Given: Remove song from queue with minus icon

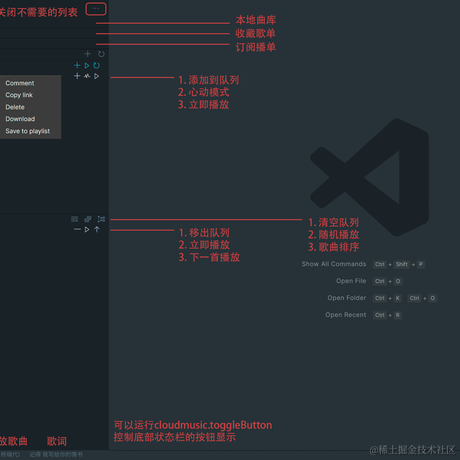Looking at the screenshot, I should tap(77, 229).
